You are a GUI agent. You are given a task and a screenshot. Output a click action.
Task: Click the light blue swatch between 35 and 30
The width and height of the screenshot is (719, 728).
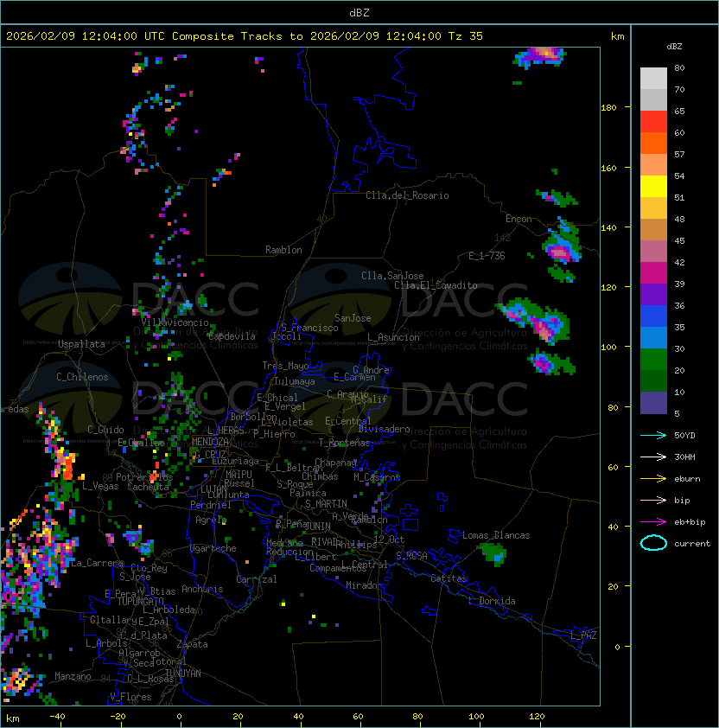pos(653,338)
